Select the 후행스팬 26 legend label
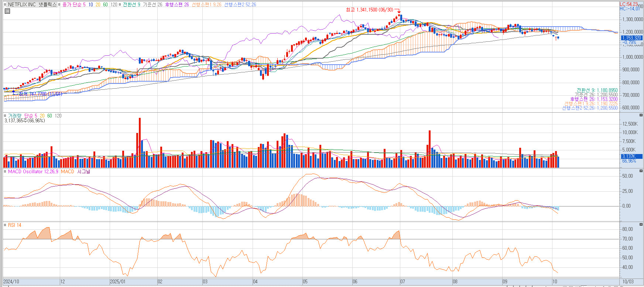 tap(177, 4)
